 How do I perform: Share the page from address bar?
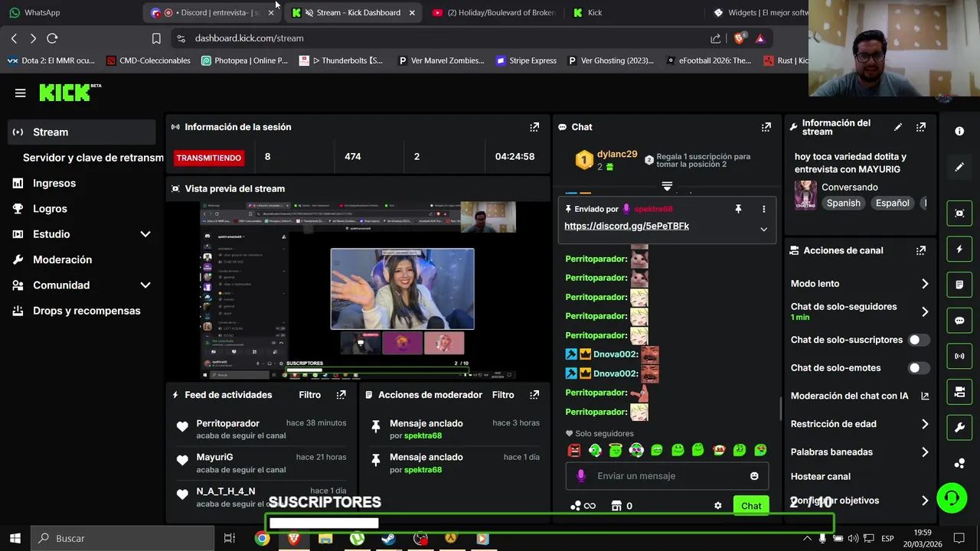pyautogui.click(x=715, y=38)
